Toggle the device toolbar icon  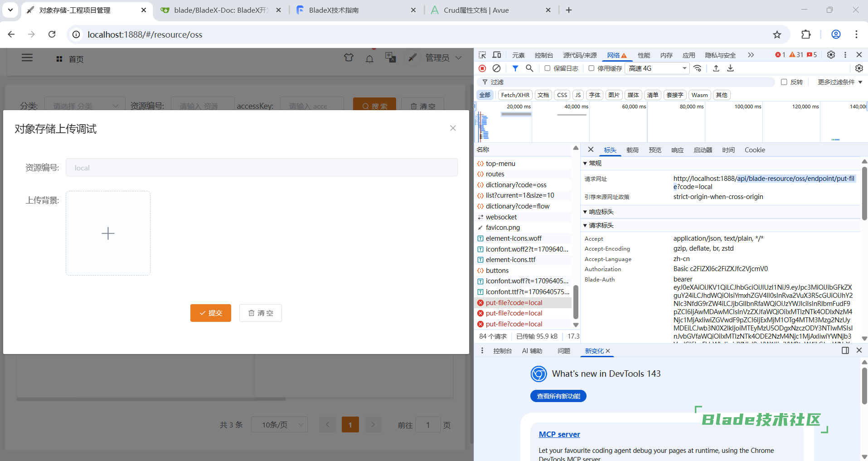click(497, 55)
